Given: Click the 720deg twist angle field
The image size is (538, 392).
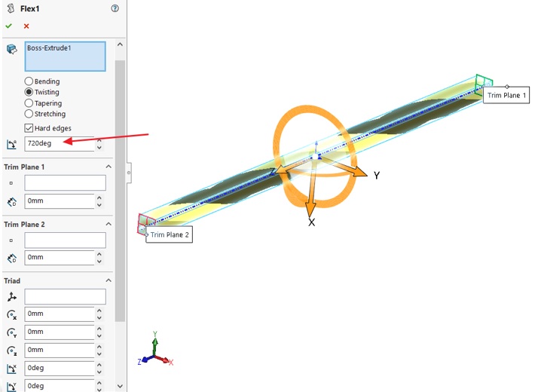Looking at the screenshot, I should pyautogui.click(x=60, y=143).
